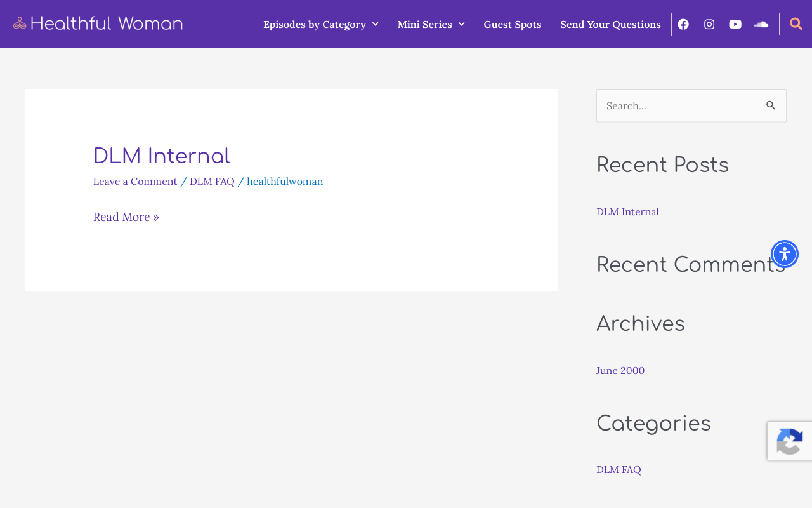Open the YouTube social icon

click(x=735, y=24)
